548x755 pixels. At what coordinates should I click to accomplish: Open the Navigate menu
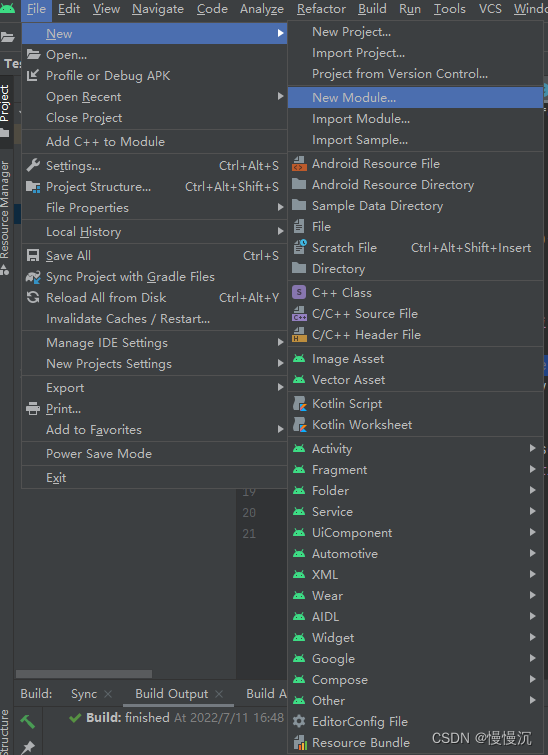[x=158, y=9]
